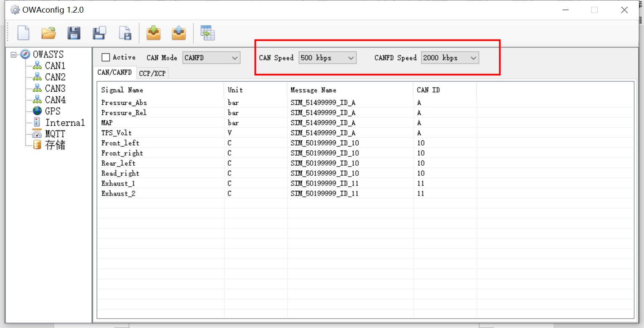Viewport: 644px width, 328px height.
Task: Select CAN4 in the tree
Action: pos(55,100)
